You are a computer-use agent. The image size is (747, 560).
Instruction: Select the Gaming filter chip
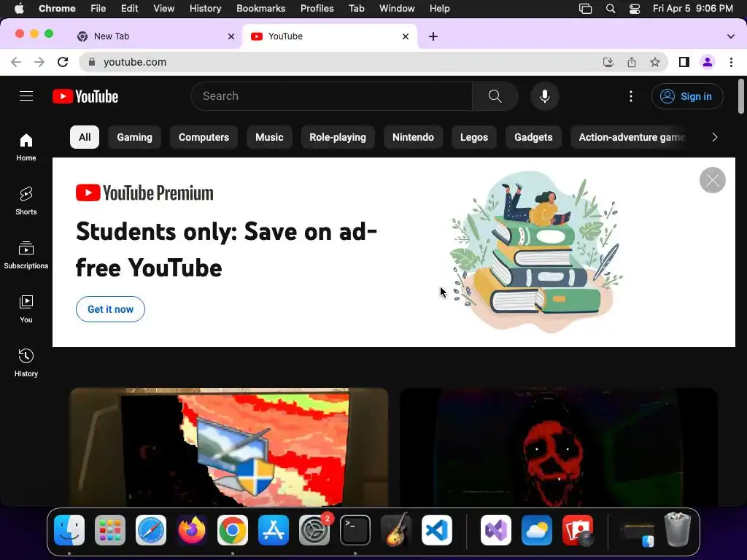pos(134,137)
